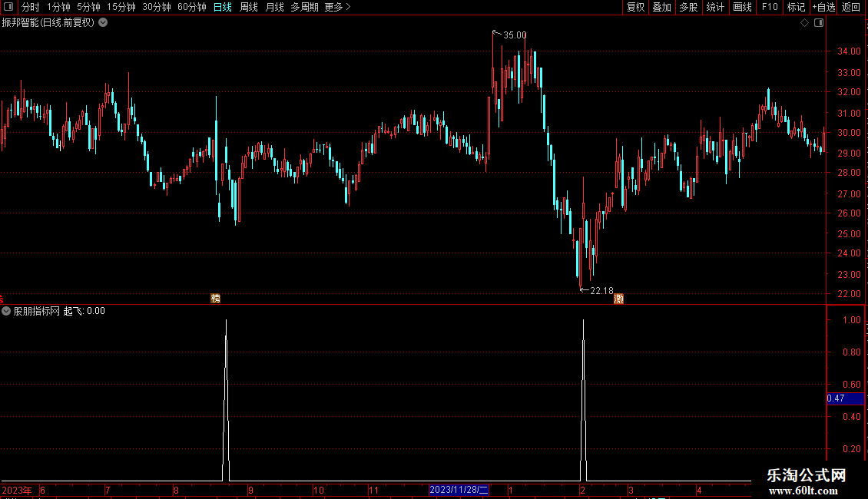Expand dropdown next to 振邦智能 title
Screen dimensions: 868x499
(103, 23)
